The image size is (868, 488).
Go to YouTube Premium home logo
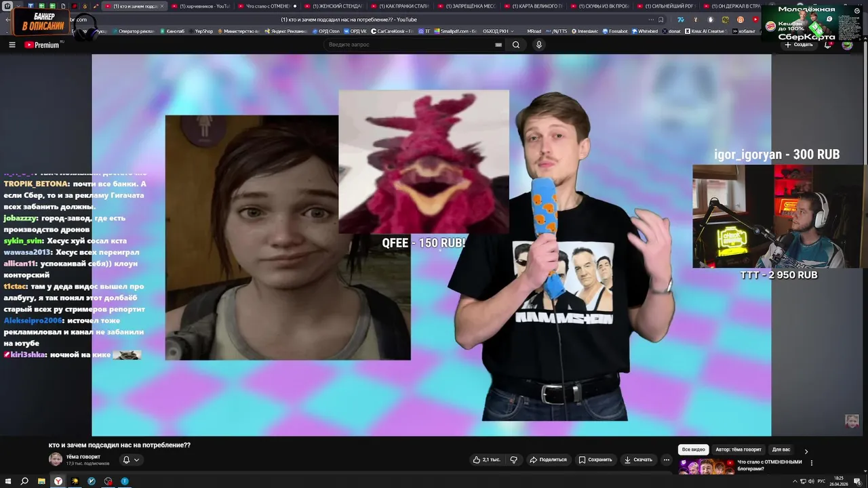click(41, 45)
